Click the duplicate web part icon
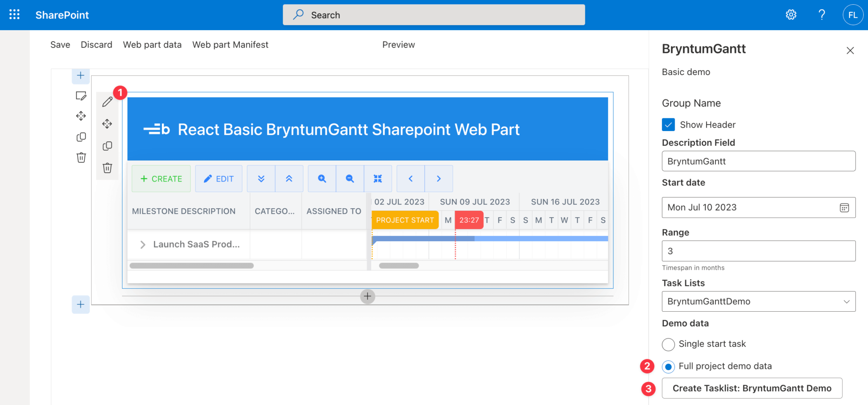The height and width of the screenshot is (405, 868). (x=107, y=146)
